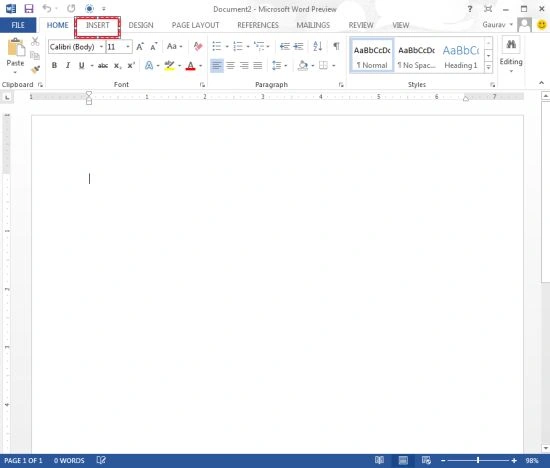Image resolution: width=550 pixels, height=468 pixels.
Task: Shrink font size with the smaller A
Action: 153,47
